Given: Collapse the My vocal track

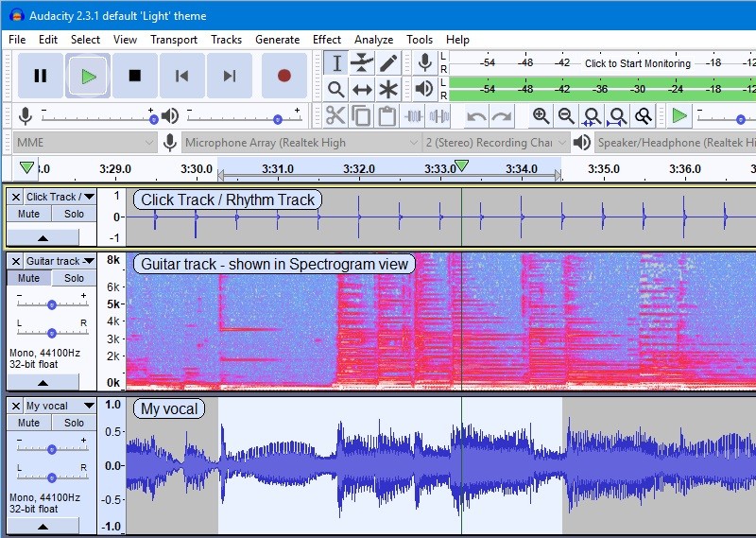Looking at the screenshot, I should point(43,527).
